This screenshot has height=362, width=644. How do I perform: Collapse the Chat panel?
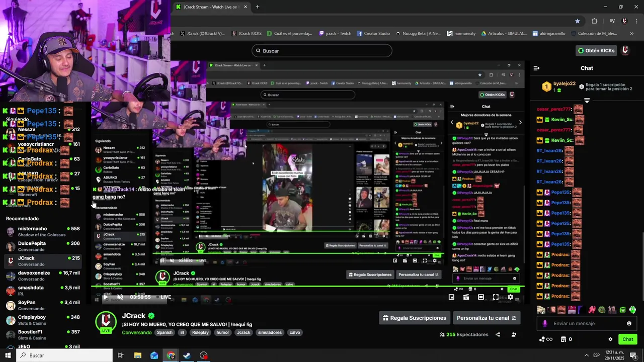coord(536,68)
